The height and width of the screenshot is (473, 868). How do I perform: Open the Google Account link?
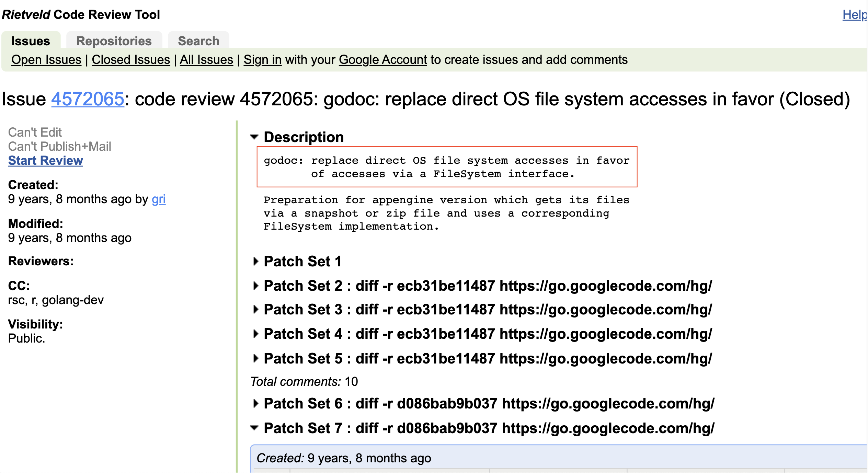(x=383, y=60)
